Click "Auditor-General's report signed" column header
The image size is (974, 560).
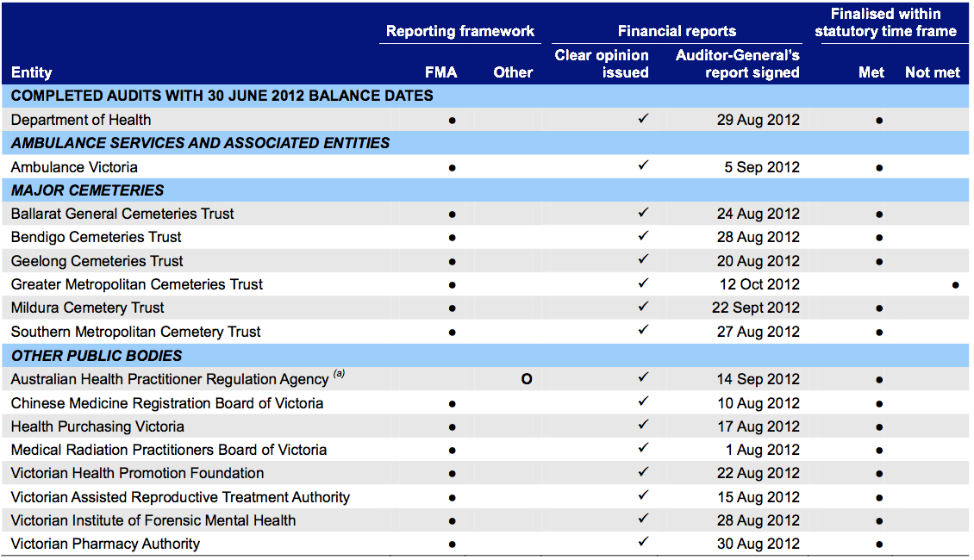(737, 64)
